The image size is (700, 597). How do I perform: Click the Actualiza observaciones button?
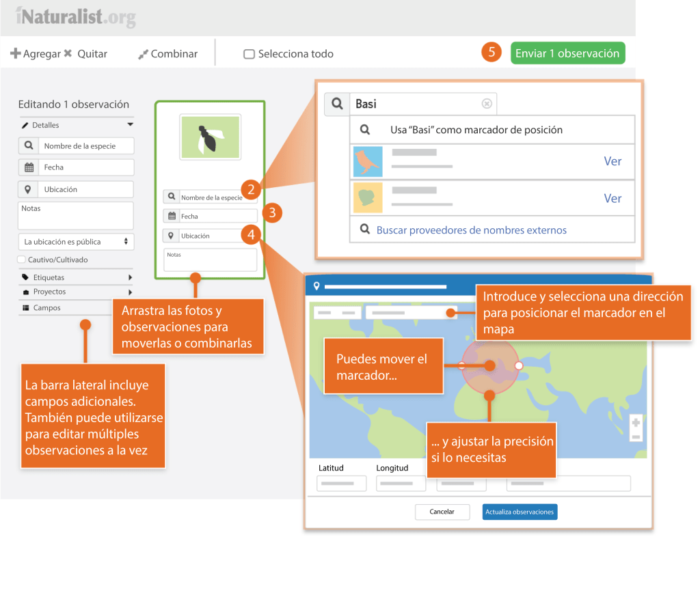tap(520, 512)
